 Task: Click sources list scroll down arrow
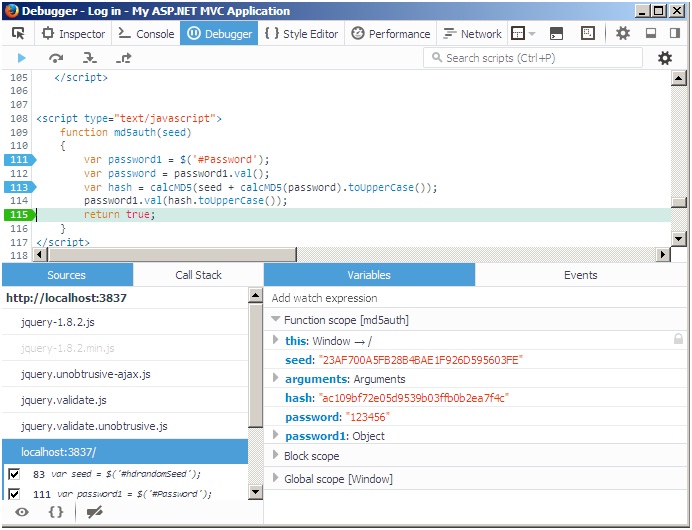tap(256, 492)
